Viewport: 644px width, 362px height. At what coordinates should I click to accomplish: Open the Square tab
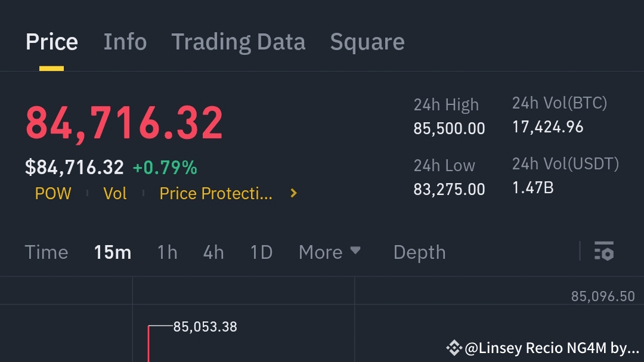[x=367, y=42]
